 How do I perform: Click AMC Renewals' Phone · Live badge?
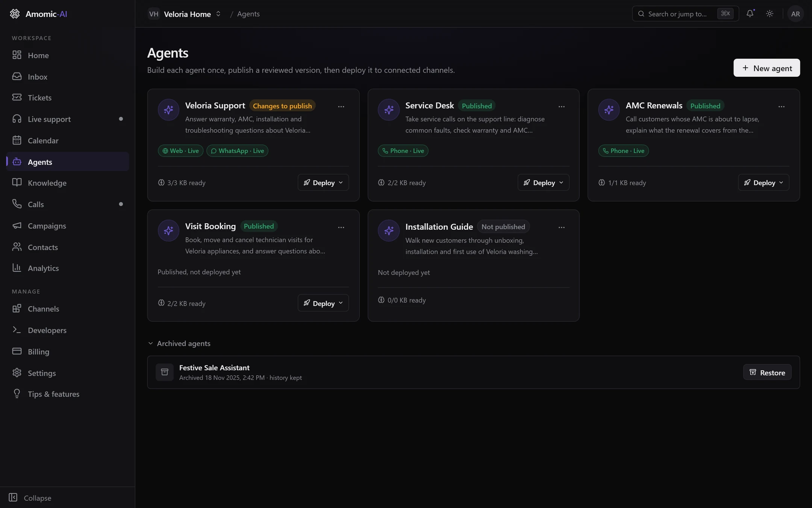coord(623,151)
